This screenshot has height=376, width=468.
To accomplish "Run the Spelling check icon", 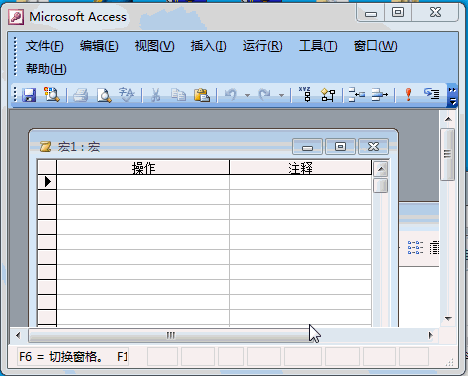I will (x=127, y=95).
